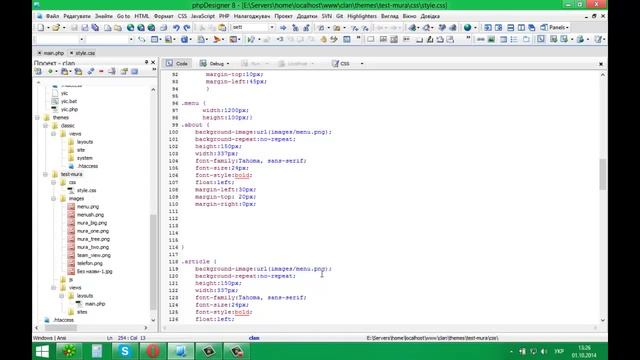The image size is (640, 360).
Task: Click the project tree horizontal scrollbar thumb
Action: click(x=60, y=327)
